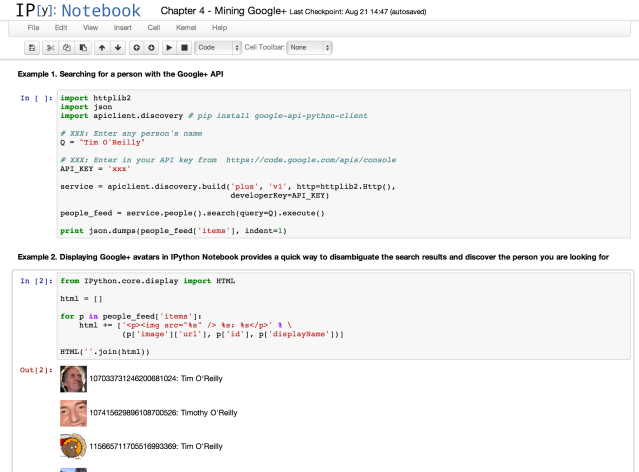
Task: Click the In [2]: prompt
Action: (x=36, y=281)
